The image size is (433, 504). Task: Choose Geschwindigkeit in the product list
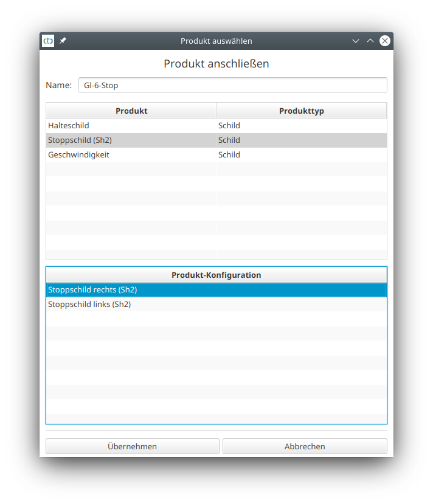78,155
